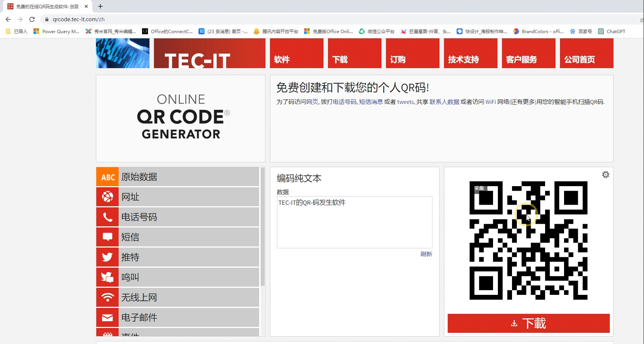Click the blue barcode header image

[x=123, y=53]
